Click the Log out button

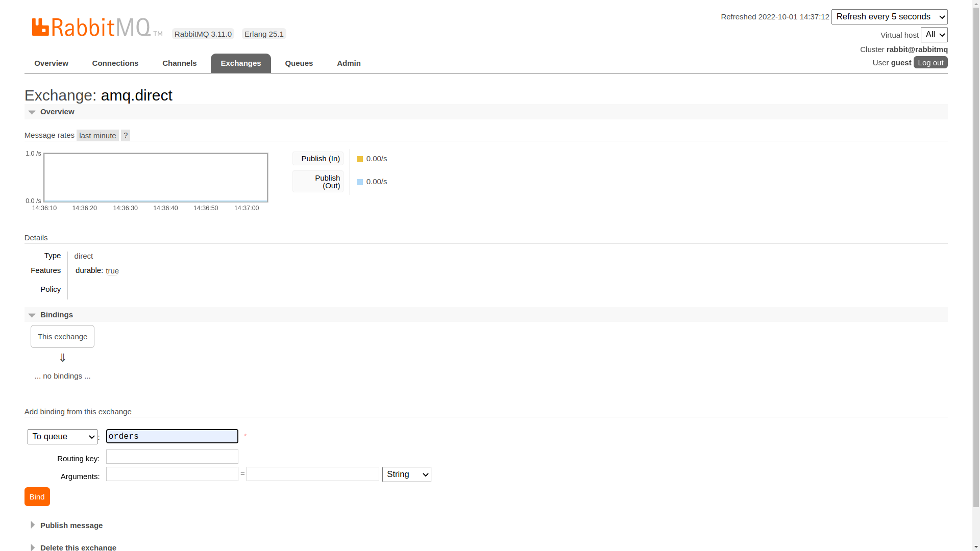930,62
